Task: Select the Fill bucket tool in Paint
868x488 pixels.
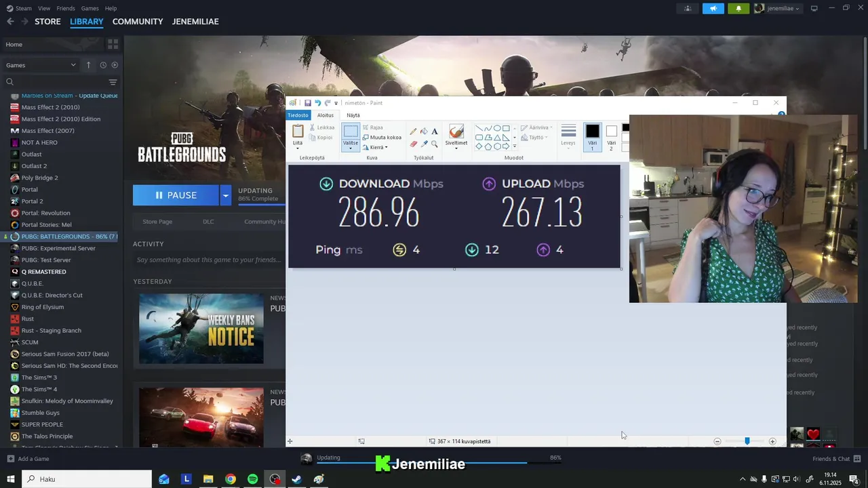Action: [424, 131]
